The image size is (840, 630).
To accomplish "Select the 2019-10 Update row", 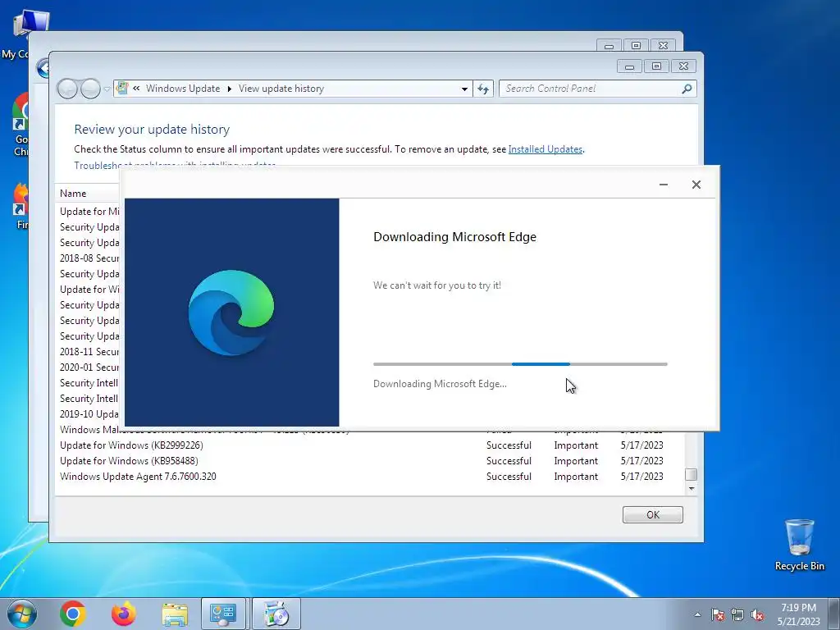I will [x=89, y=414].
